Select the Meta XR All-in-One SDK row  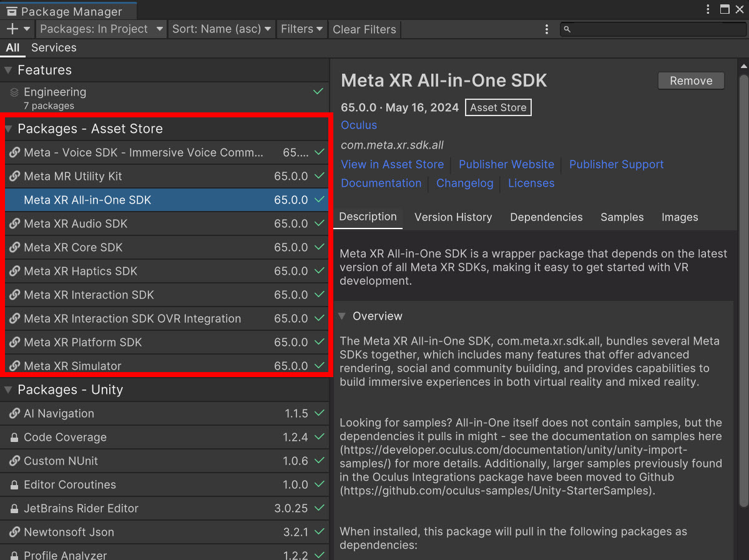165,200
